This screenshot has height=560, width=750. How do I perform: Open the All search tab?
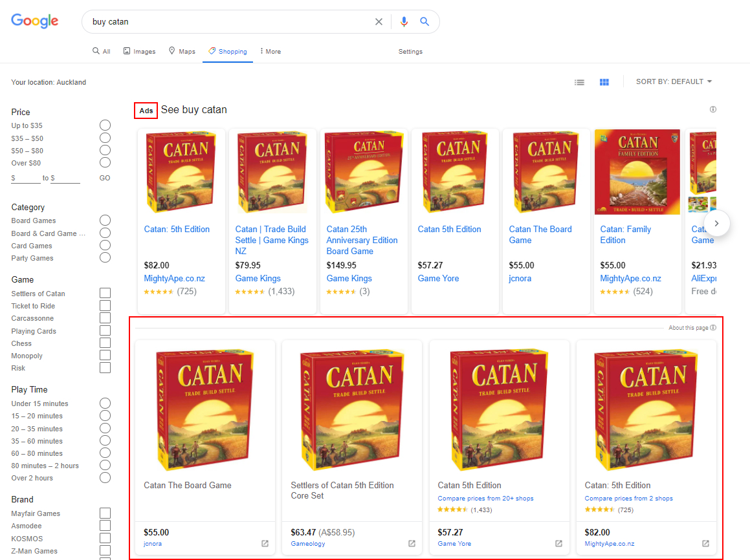point(102,51)
